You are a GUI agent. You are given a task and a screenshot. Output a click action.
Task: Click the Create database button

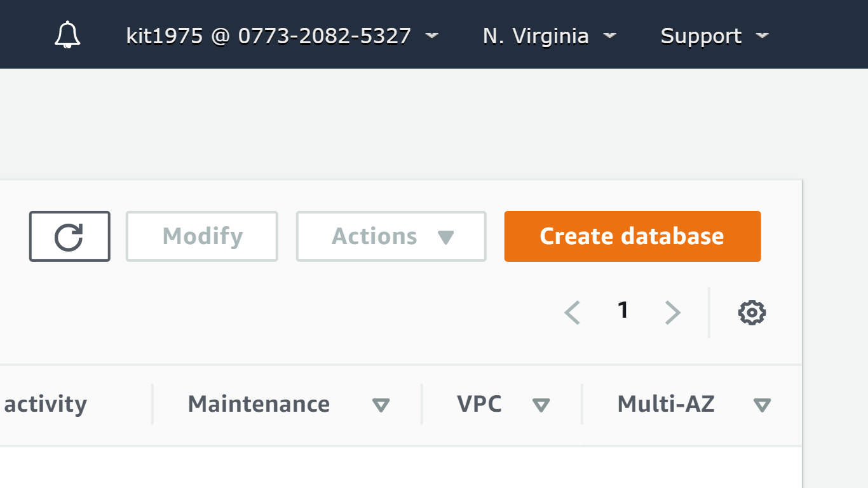point(632,236)
